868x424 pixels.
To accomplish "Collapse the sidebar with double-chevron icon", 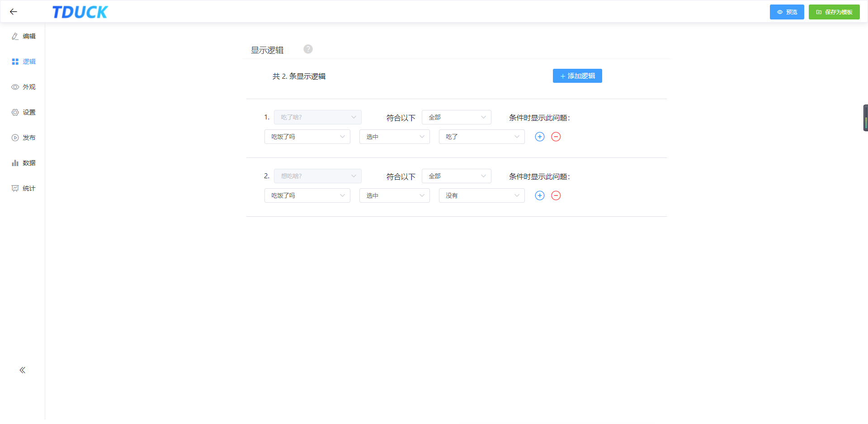I will pyautogui.click(x=23, y=370).
